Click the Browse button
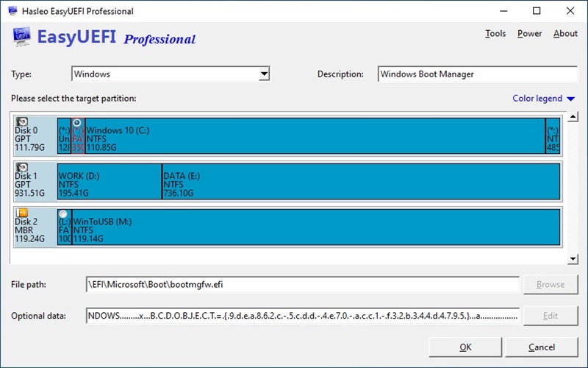Image resolution: width=588 pixels, height=368 pixels. coord(551,284)
